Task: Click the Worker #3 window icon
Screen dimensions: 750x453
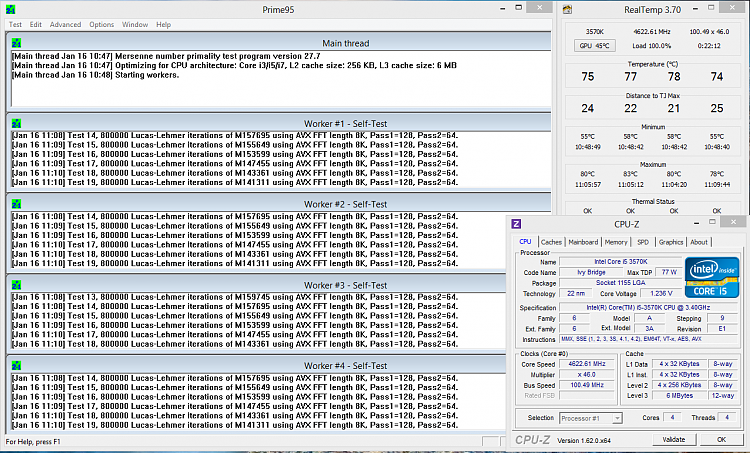Action: pyautogui.click(x=16, y=285)
